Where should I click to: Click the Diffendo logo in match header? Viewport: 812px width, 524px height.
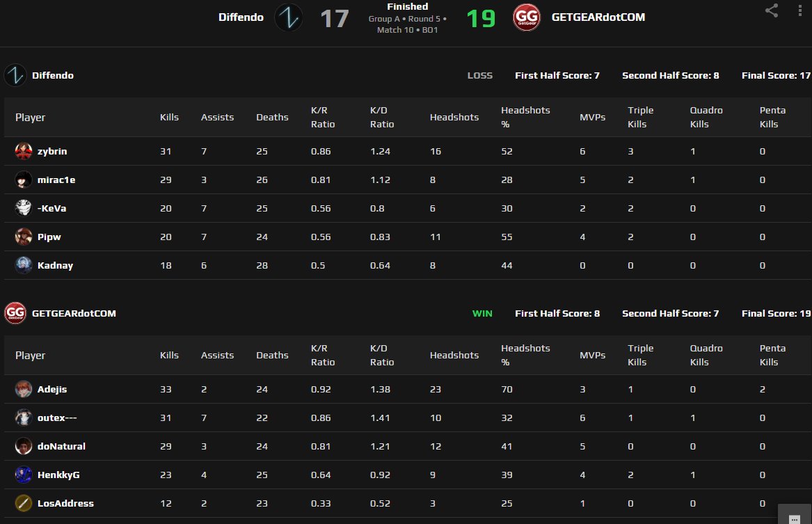289,17
